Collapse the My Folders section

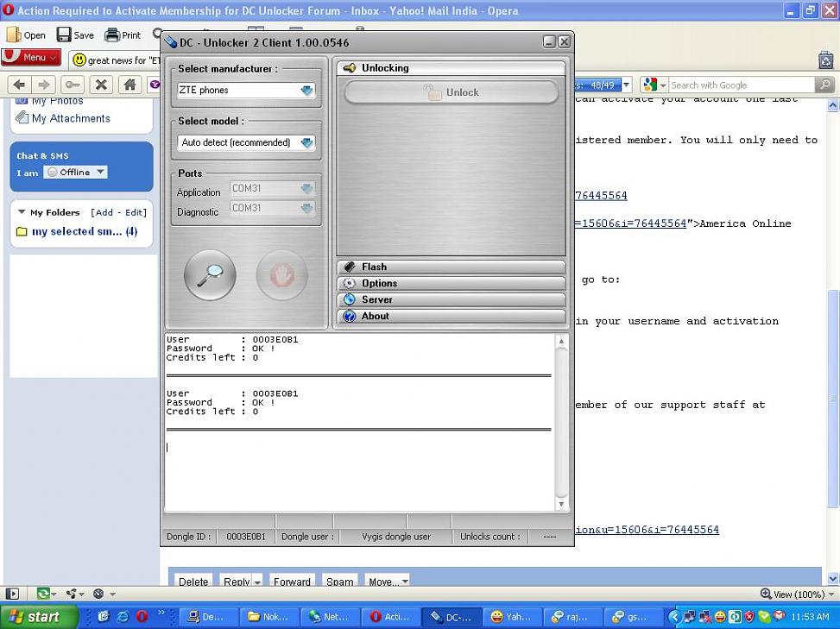22,212
